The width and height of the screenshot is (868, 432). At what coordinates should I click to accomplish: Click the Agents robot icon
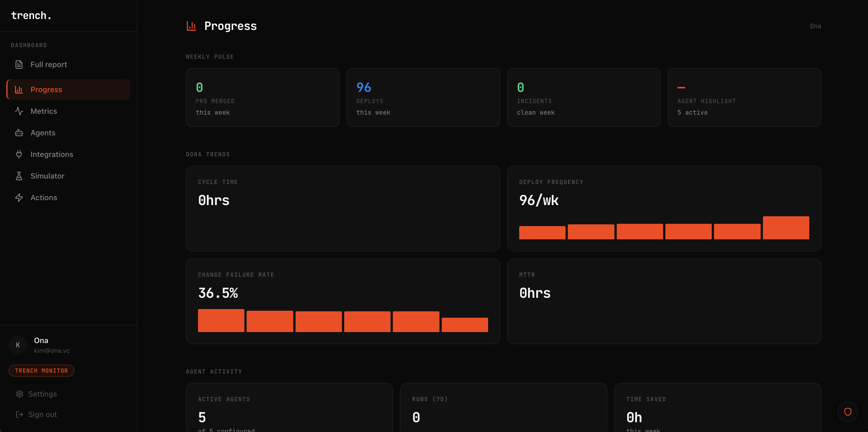(19, 132)
